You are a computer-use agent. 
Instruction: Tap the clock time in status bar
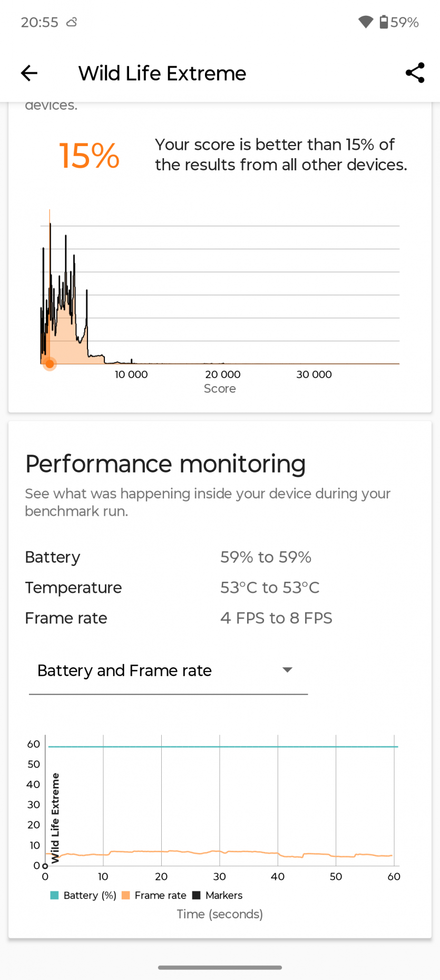pyautogui.click(x=40, y=22)
